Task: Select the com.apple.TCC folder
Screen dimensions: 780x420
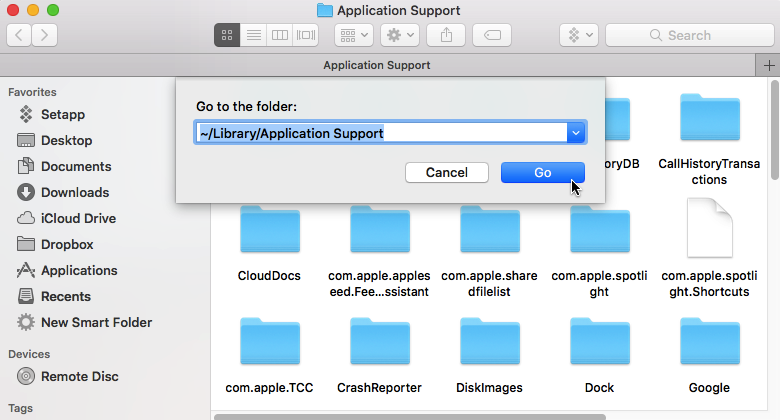Action: pos(270,355)
